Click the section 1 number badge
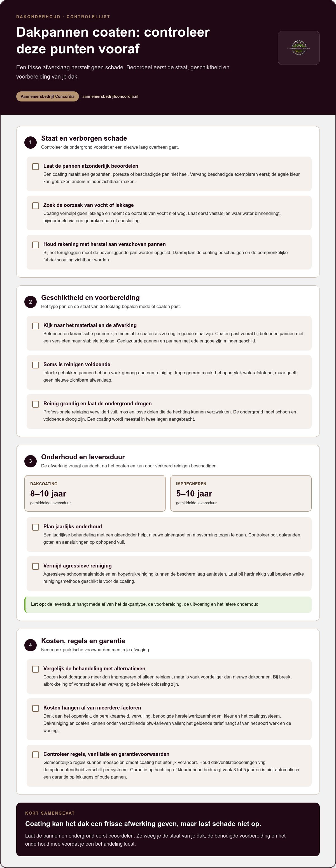The image size is (336, 868). pyautogui.click(x=30, y=143)
